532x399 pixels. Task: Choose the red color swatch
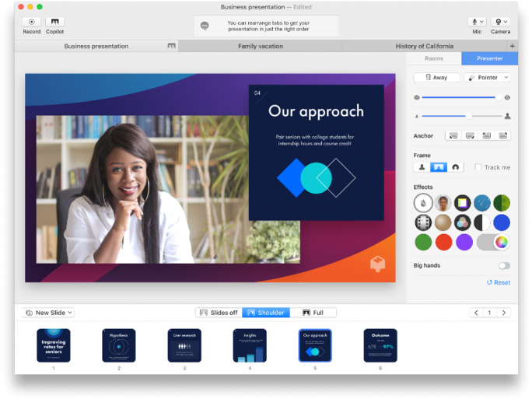pos(443,242)
